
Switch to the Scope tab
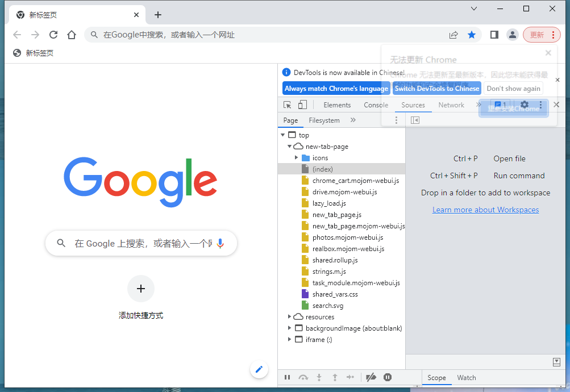436,378
